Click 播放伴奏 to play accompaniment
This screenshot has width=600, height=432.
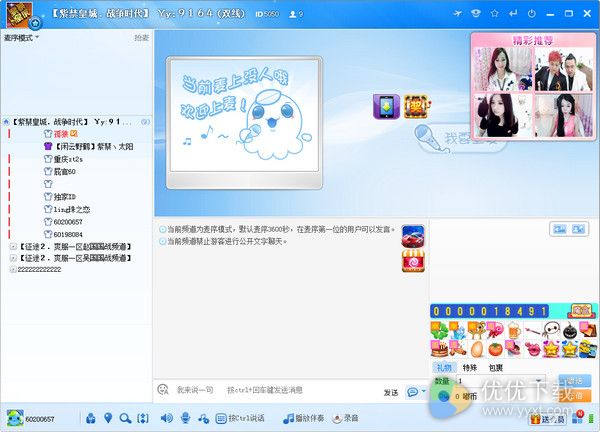click(x=304, y=418)
